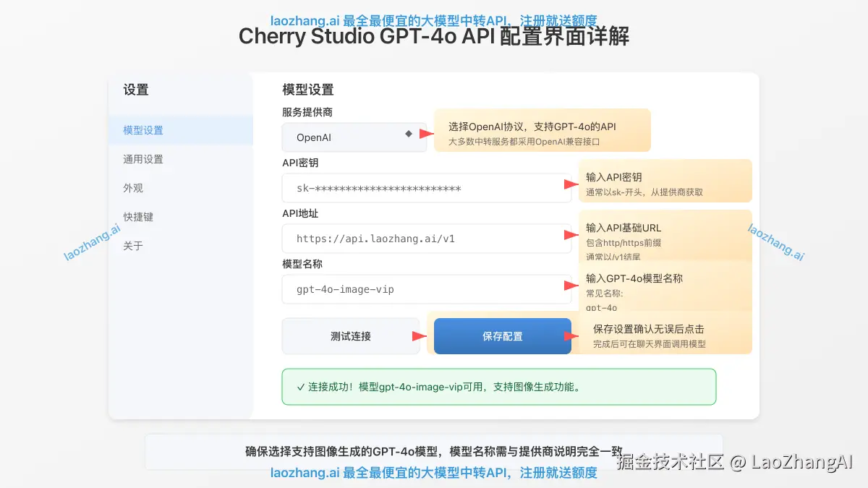View the 关于 about page
The width and height of the screenshot is (868, 488).
[132, 245]
